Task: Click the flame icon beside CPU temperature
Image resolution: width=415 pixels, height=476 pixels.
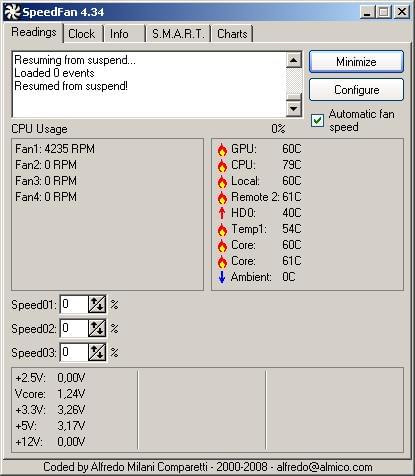Action: click(x=222, y=166)
